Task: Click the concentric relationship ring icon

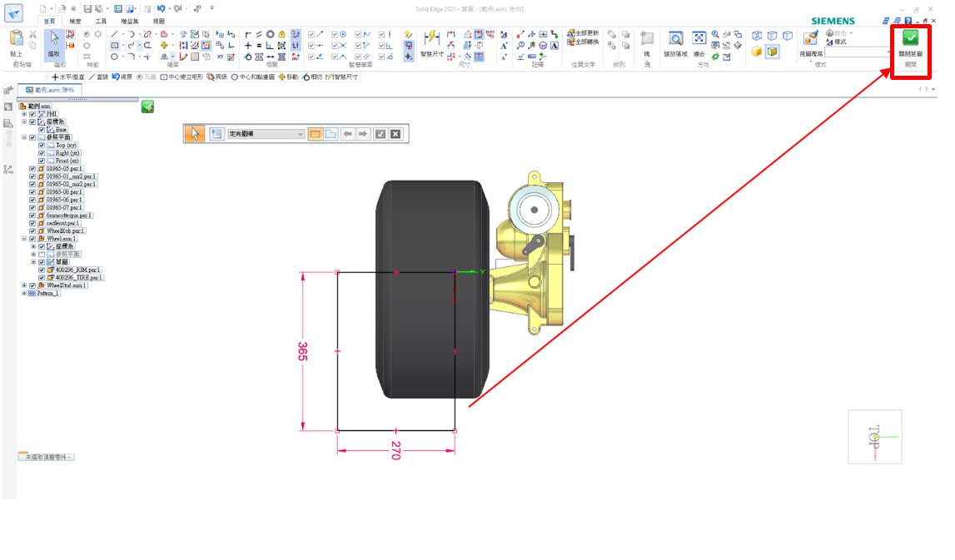Action: coord(270,35)
